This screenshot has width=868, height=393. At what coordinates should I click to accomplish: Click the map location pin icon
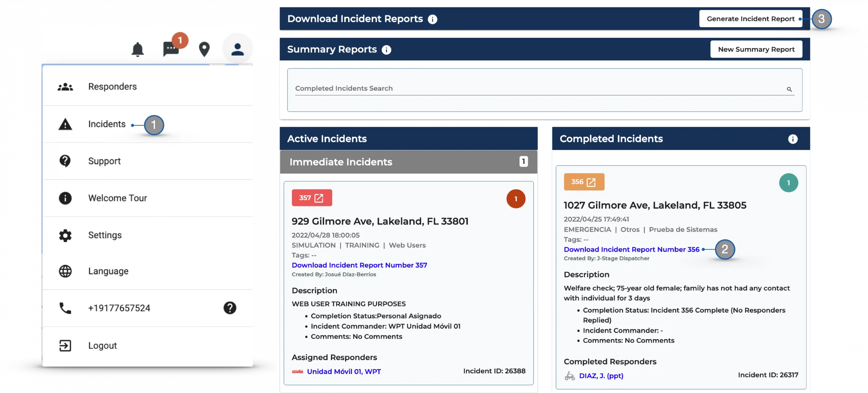click(x=204, y=49)
